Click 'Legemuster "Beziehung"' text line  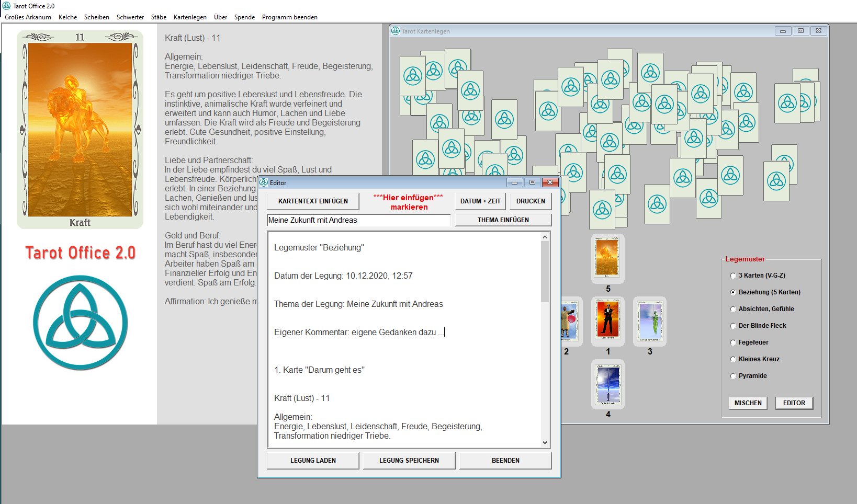point(319,248)
